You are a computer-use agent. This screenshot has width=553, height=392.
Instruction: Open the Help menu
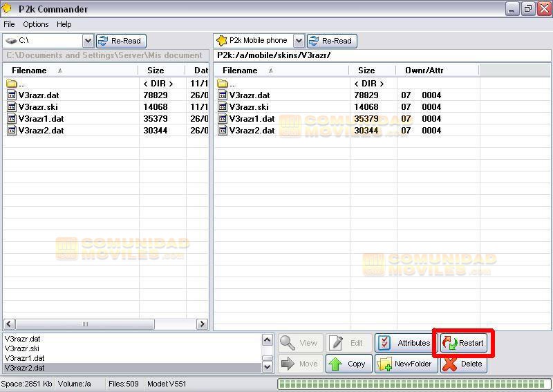[x=64, y=24]
